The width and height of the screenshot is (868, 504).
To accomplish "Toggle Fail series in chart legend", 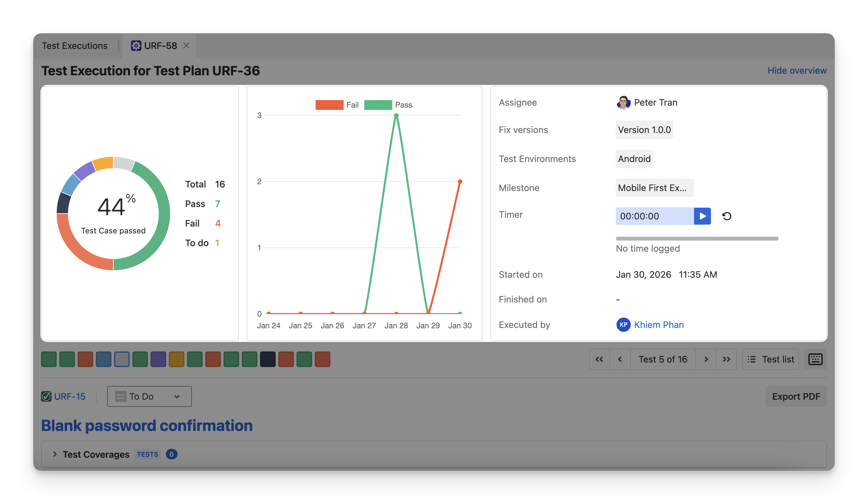I will point(329,105).
